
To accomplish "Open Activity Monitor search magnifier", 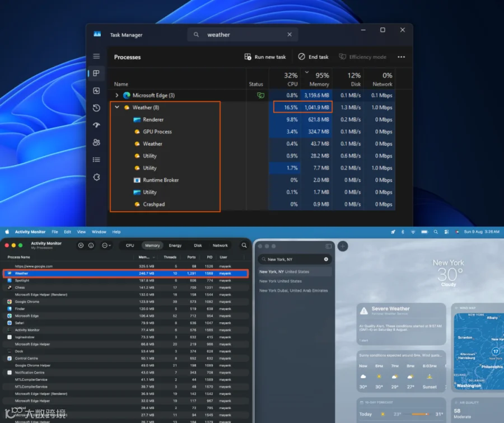I will click(x=244, y=246).
